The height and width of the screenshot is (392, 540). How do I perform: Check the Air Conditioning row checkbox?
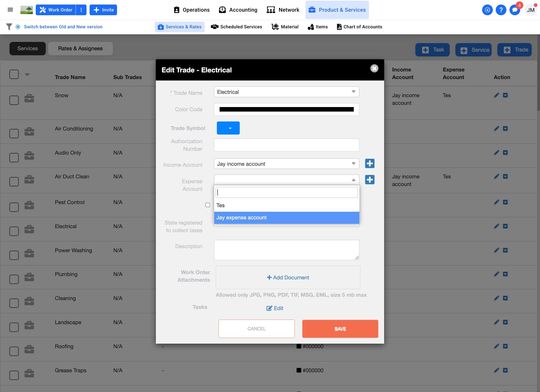14,133
